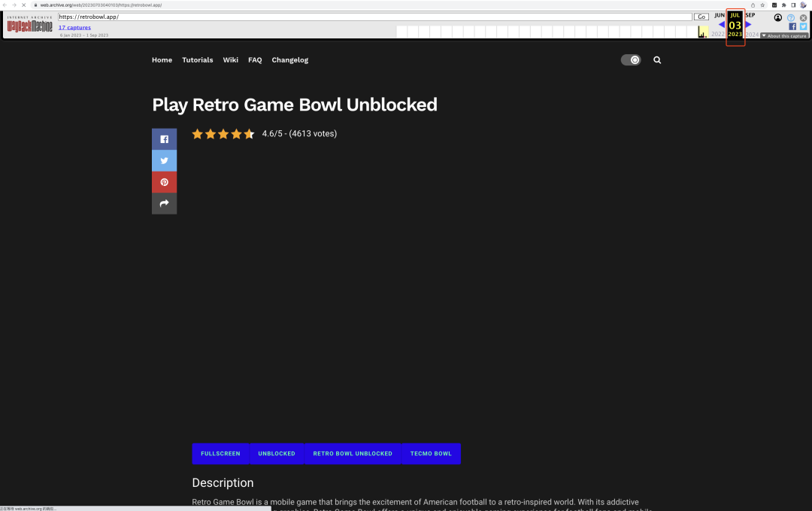Share capture on Twitter in Wayback toolbar
Screen dimensions: 812x511
[x=803, y=26]
